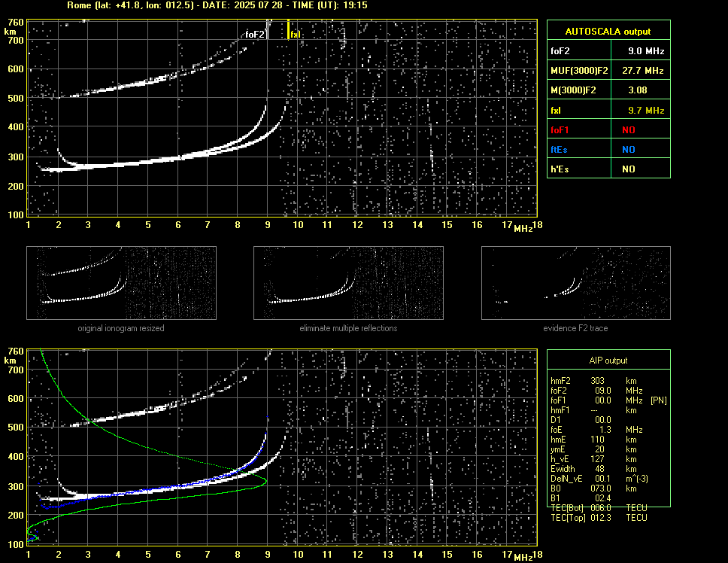Screen dimensions: 728x563
Task: Click the 'evidence F2 trace' caption
Action: pyautogui.click(x=575, y=328)
